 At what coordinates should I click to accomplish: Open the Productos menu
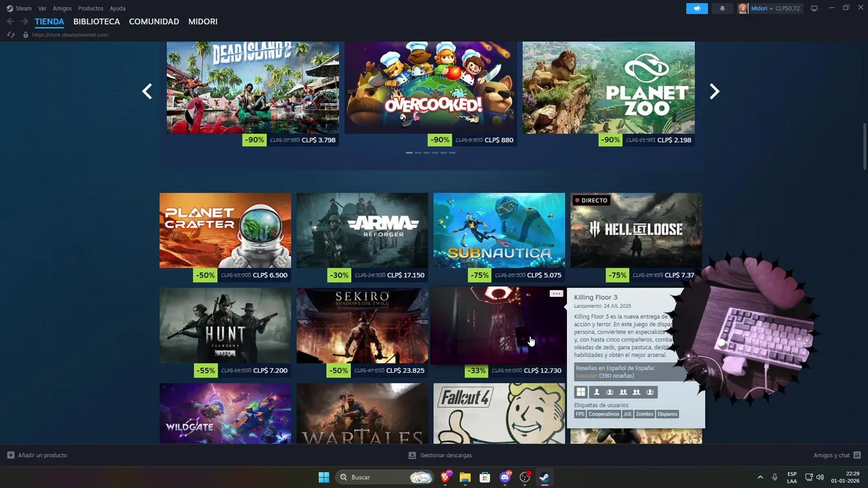point(91,8)
